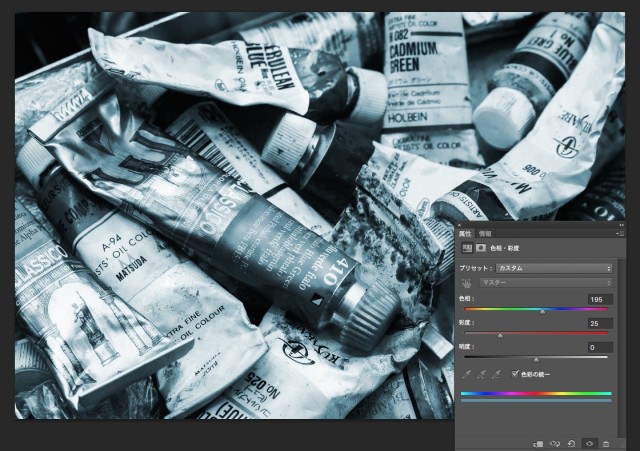
Task: Select the first eyedropper tool
Action: click(467, 373)
